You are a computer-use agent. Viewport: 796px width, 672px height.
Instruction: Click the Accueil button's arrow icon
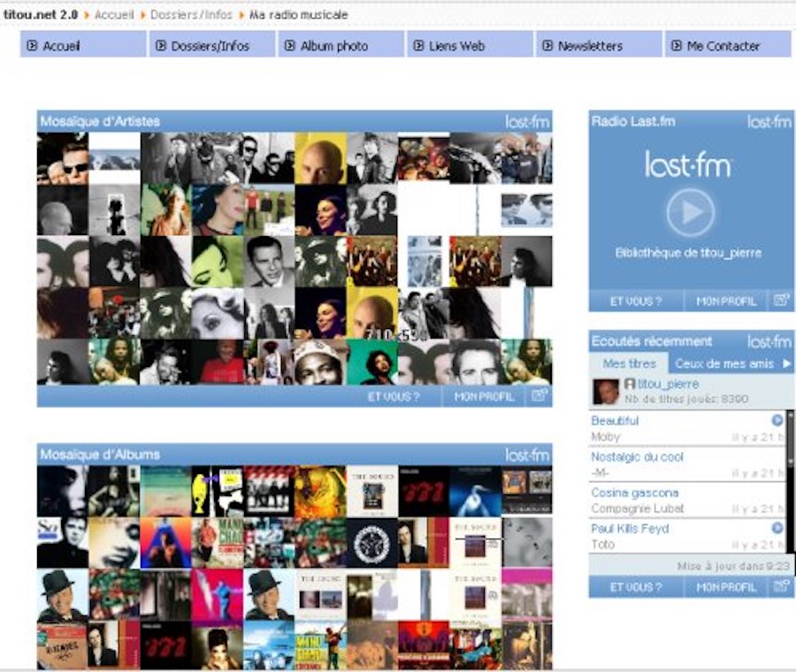tap(32, 45)
